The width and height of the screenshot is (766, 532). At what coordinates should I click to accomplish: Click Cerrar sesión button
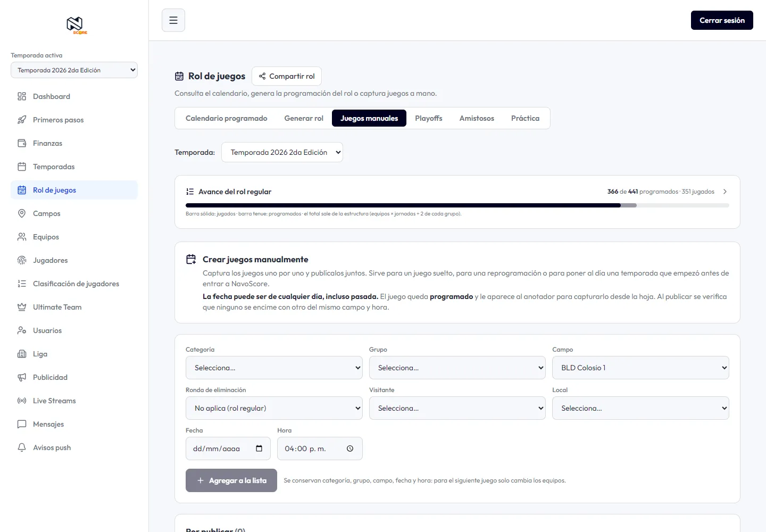(722, 20)
